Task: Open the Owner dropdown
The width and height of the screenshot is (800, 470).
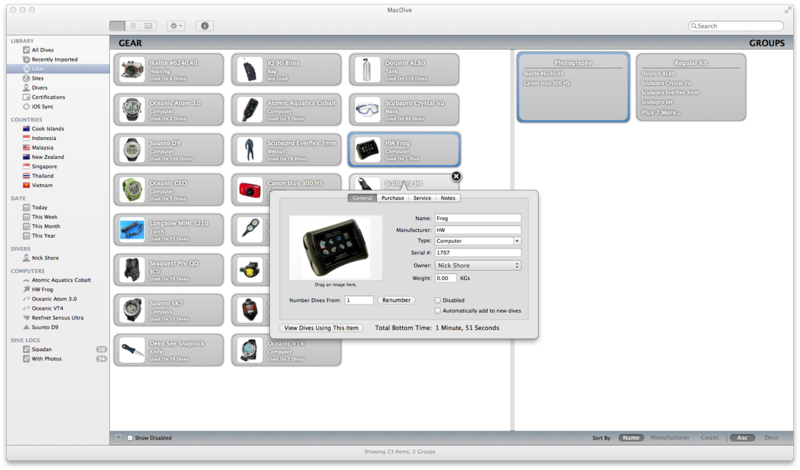Action: 478,265
